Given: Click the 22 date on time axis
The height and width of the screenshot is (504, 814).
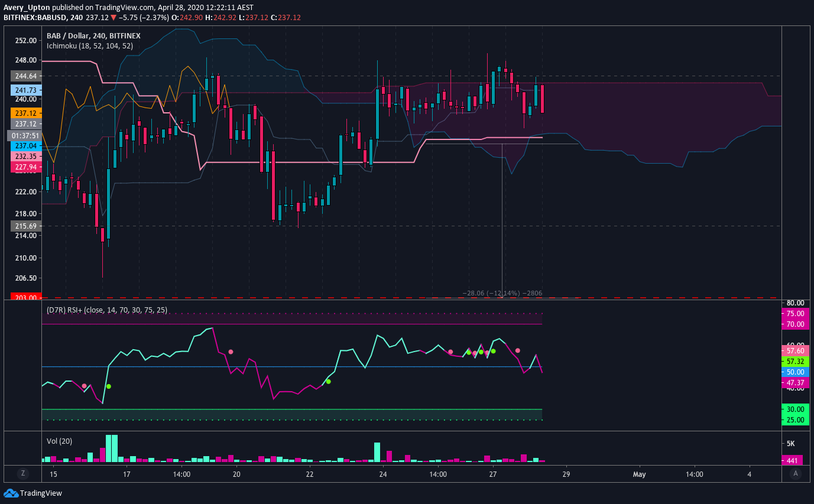Looking at the screenshot, I should (x=310, y=474).
